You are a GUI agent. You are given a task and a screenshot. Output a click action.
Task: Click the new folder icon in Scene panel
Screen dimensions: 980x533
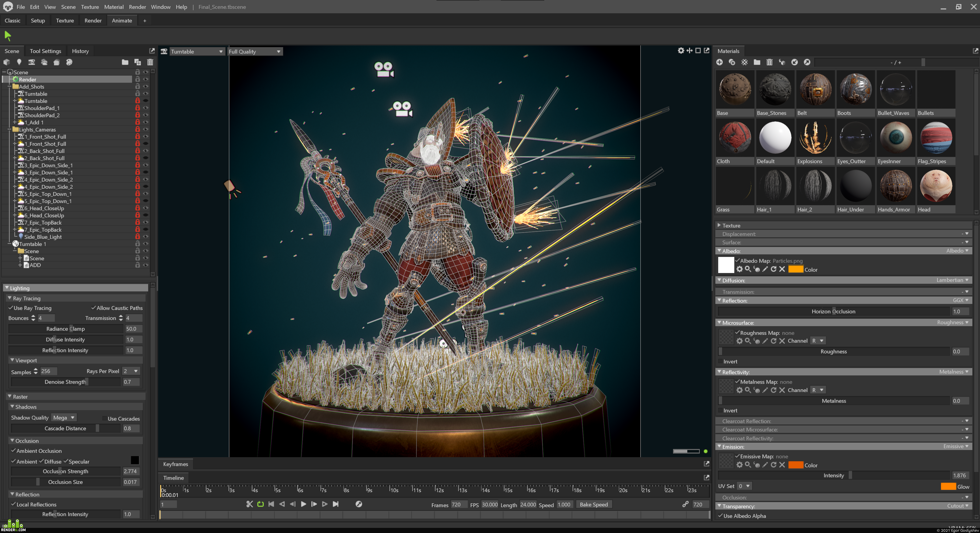click(x=125, y=62)
